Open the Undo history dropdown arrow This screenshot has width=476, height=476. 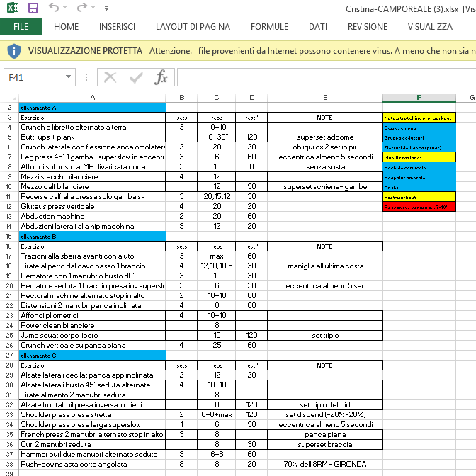tap(67, 8)
